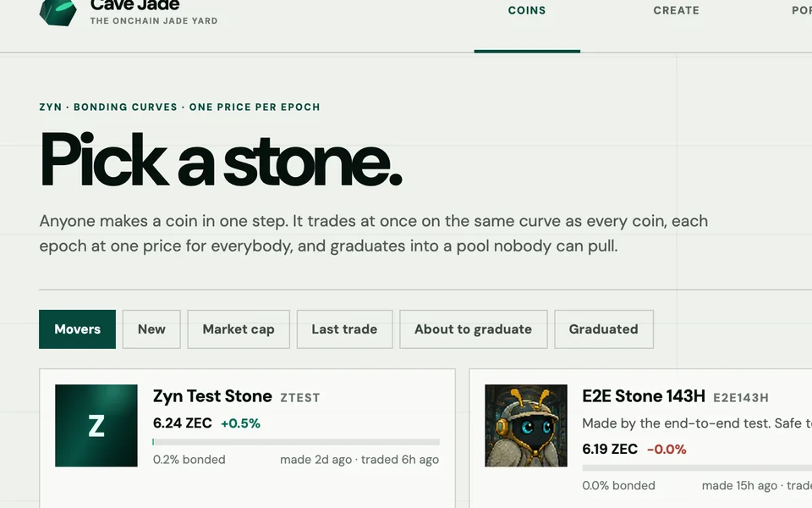Click the Cave Jade site title
Image resolution: width=812 pixels, height=508 pixels.
[135, 6]
